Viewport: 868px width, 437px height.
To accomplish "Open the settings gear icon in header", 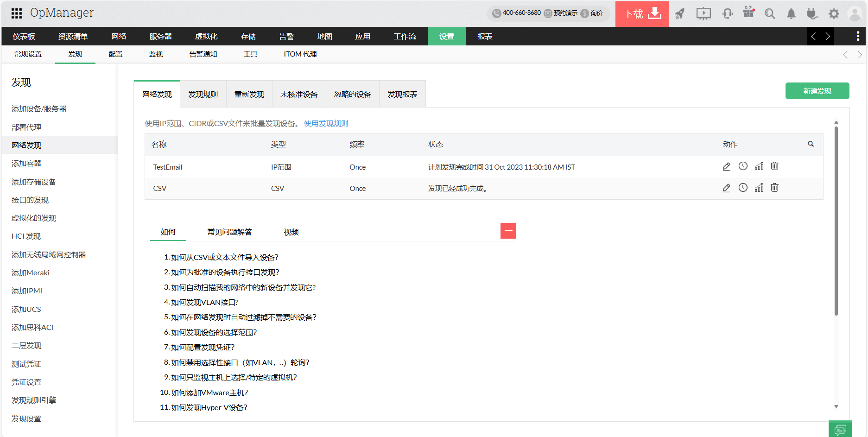I will pos(834,14).
